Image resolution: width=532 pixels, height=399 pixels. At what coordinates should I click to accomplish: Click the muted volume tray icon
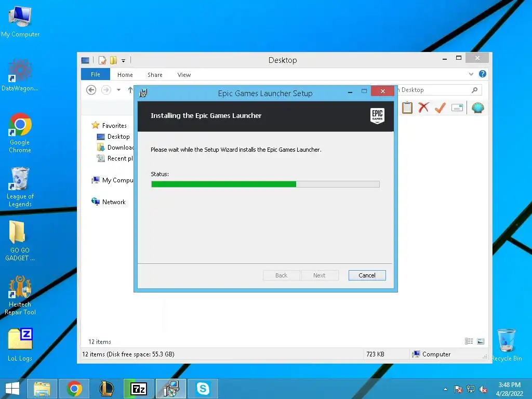483,389
